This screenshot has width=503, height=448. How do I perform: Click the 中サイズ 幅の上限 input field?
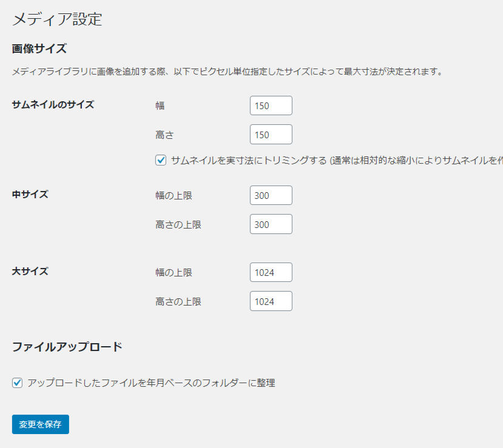click(271, 195)
